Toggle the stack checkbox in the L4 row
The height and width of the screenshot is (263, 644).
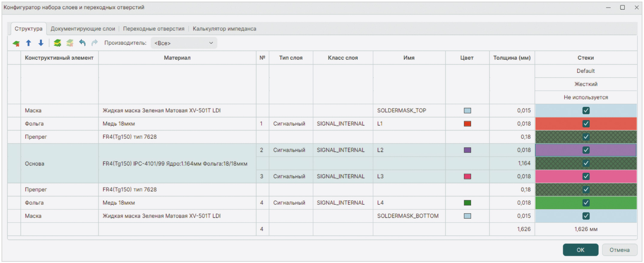tap(586, 203)
